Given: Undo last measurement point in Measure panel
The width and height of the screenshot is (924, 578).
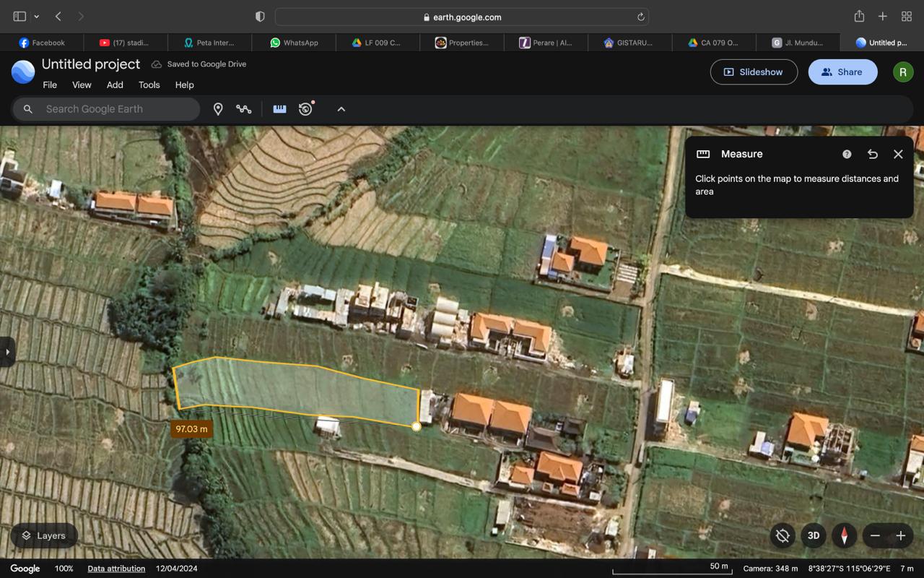Looking at the screenshot, I should [872, 154].
